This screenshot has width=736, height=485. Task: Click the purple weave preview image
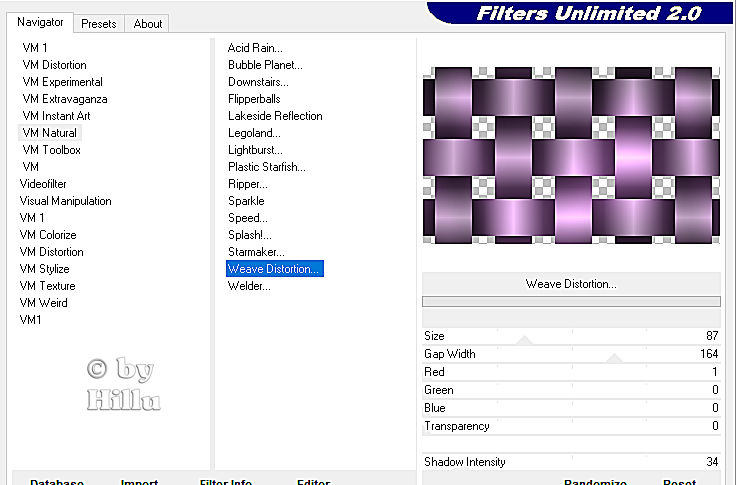(571, 155)
